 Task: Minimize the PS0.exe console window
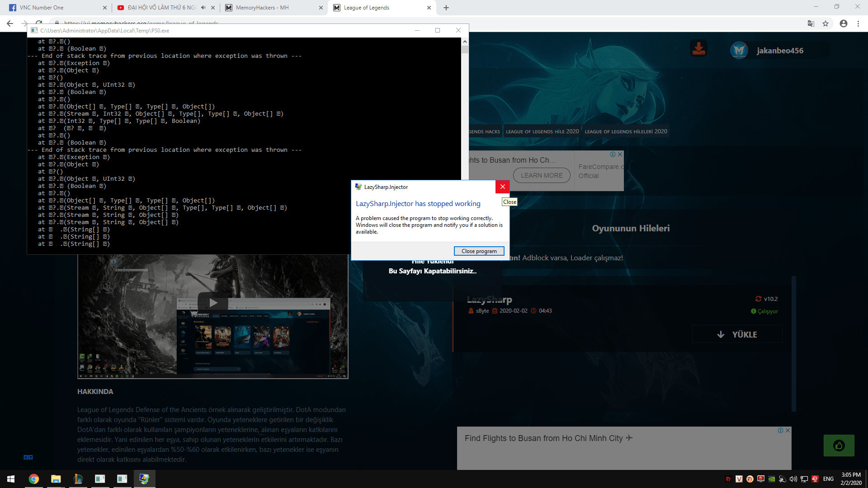coord(417,30)
